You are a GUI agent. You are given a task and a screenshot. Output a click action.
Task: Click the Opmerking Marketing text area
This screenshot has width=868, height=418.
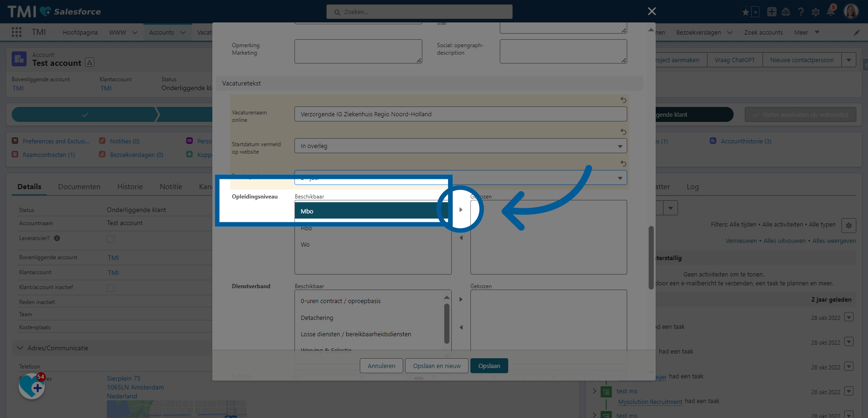click(358, 51)
